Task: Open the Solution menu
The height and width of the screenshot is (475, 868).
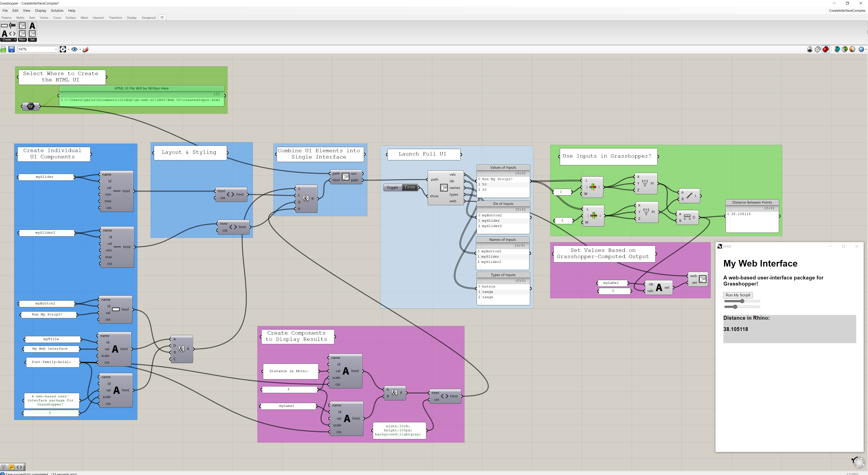Action: point(57,10)
